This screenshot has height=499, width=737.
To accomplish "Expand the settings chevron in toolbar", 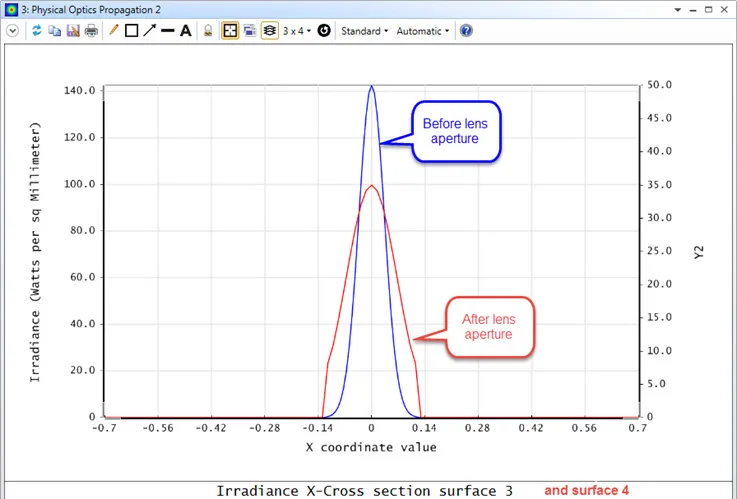I will tap(12, 31).
